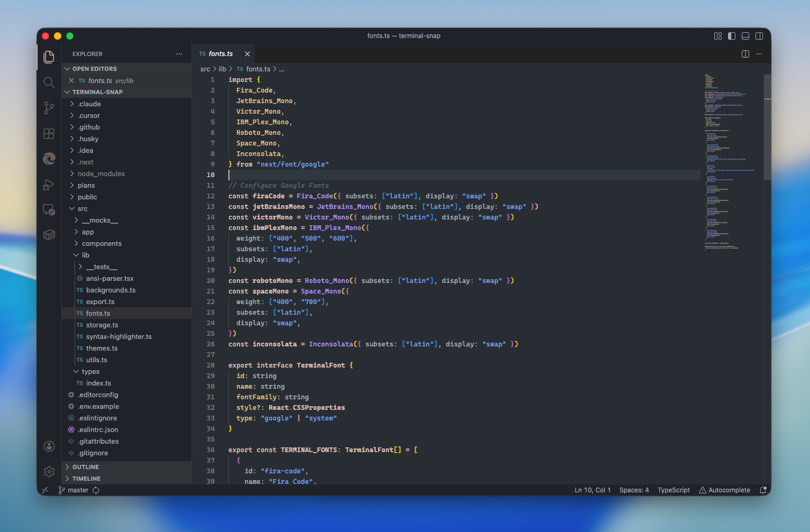Collapse the lib folder
Screen dimensions: 810x532
pos(126,255)
